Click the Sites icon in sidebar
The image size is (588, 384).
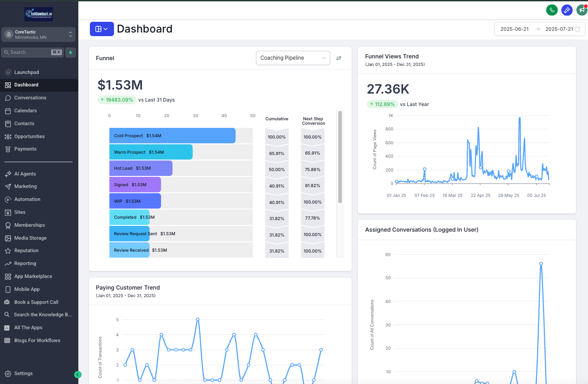[x=8, y=212]
